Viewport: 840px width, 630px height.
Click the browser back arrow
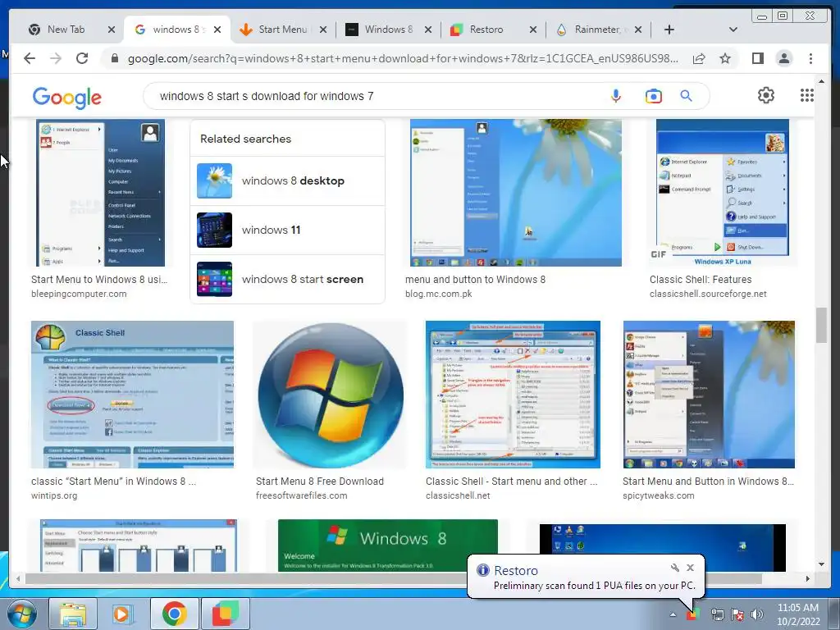tap(30, 58)
